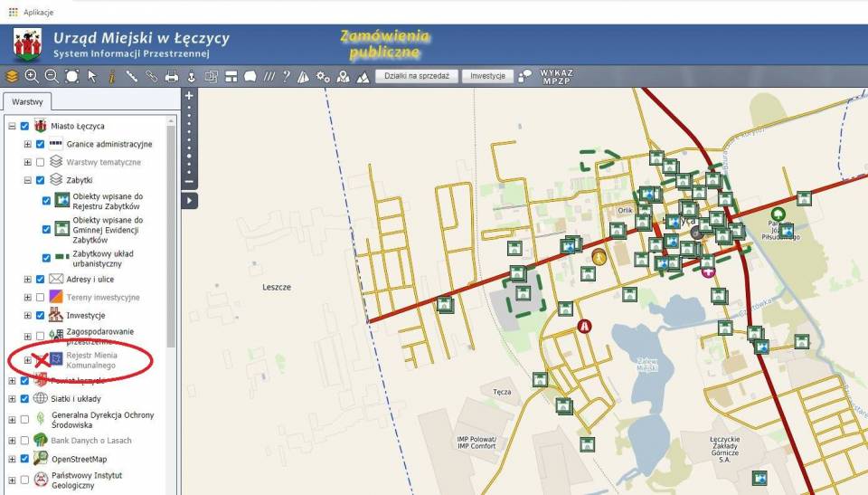Expand the Adresy i ulice group
Viewport: 868px width, 495px height.
pos(27,280)
